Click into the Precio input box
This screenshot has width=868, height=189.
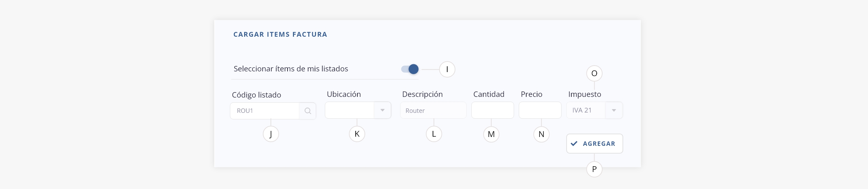[x=540, y=110]
